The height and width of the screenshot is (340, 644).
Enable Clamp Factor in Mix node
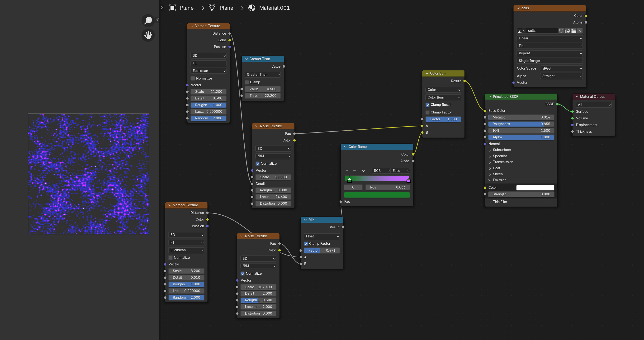tap(306, 243)
